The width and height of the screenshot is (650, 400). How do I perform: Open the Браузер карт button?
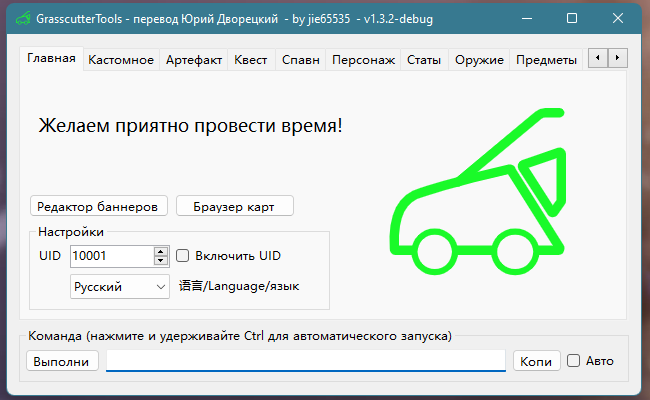click(x=234, y=206)
